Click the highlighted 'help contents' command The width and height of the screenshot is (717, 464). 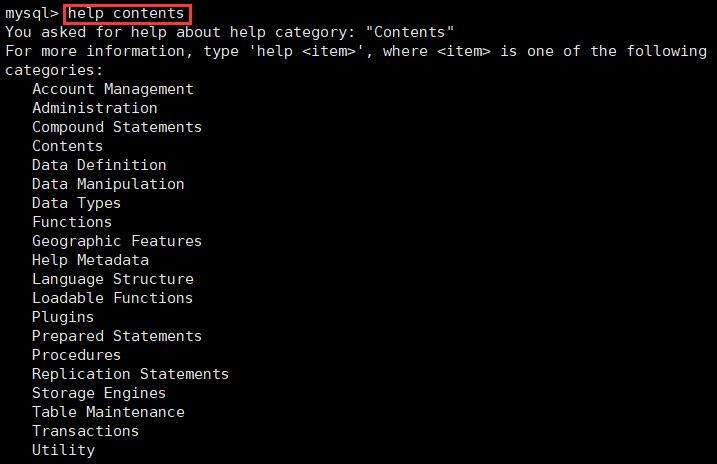coord(126,14)
